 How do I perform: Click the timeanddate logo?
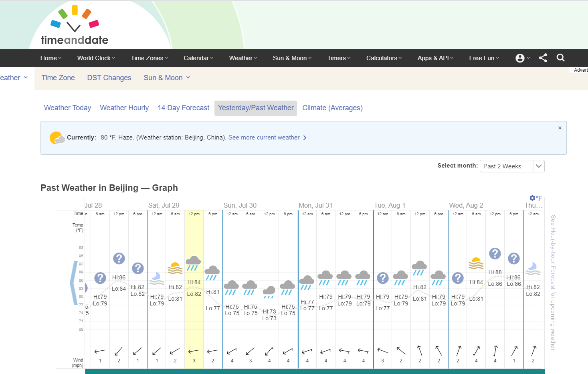coord(75,25)
